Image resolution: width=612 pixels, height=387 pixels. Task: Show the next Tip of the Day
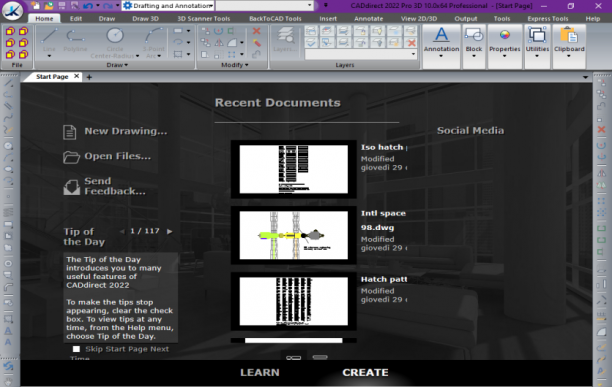click(169, 231)
